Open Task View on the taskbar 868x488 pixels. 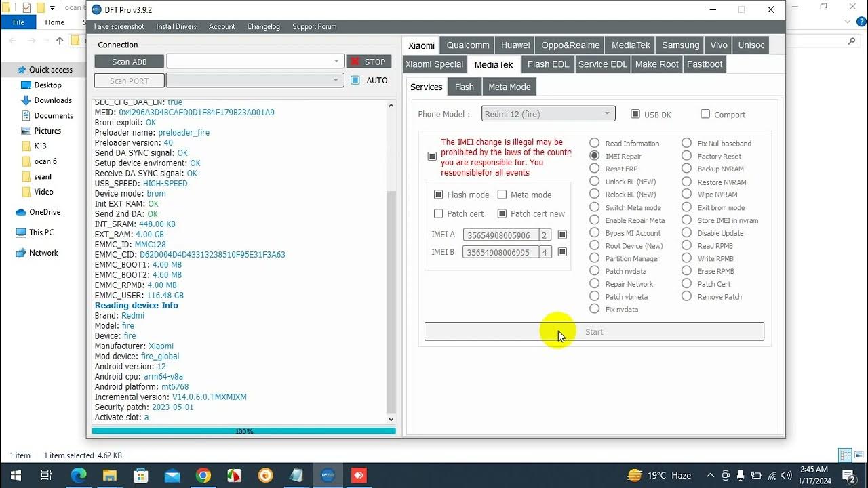point(46,475)
